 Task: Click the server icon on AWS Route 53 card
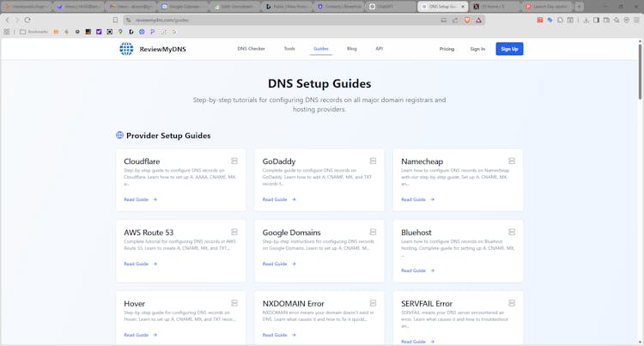[x=234, y=232]
